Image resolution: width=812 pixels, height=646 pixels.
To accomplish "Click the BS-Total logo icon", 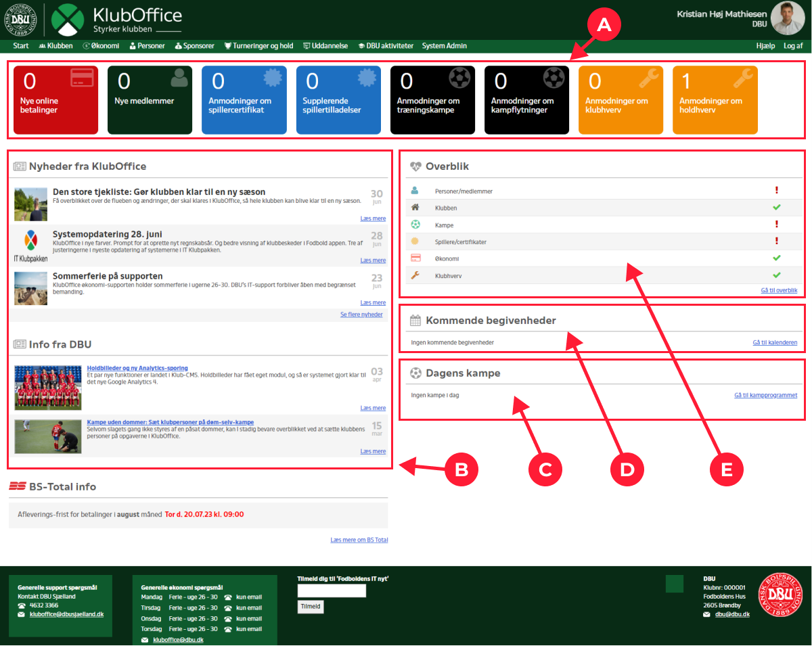I will point(18,486).
